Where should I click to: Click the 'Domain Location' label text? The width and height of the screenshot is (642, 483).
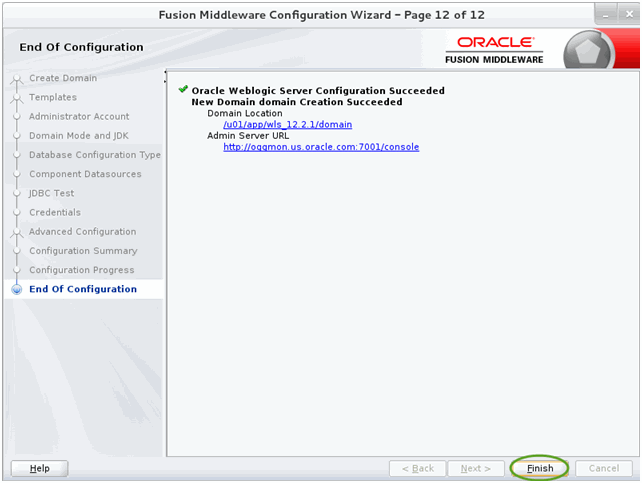point(245,113)
